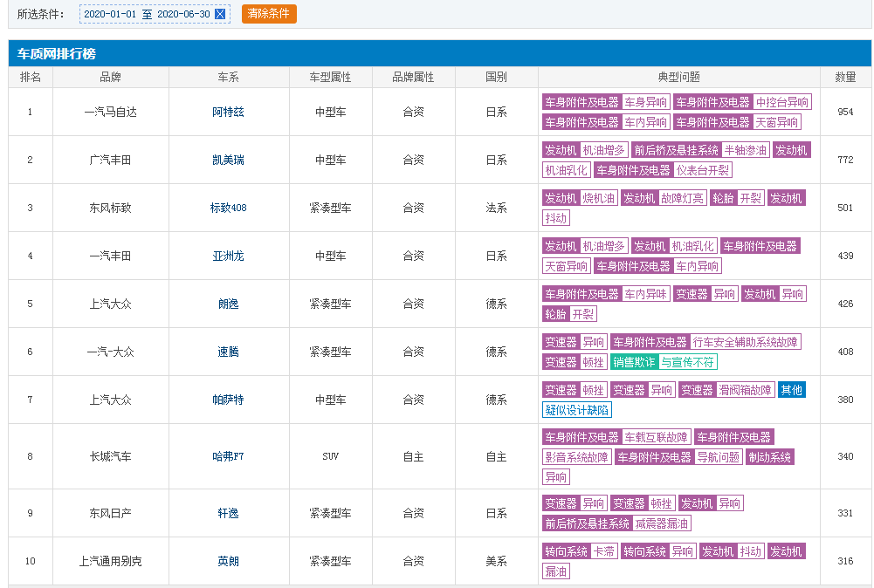Open the 凯美瑞 car series link
Screen dimensions: 874x588
pyautogui.click(x=228, y=160)
